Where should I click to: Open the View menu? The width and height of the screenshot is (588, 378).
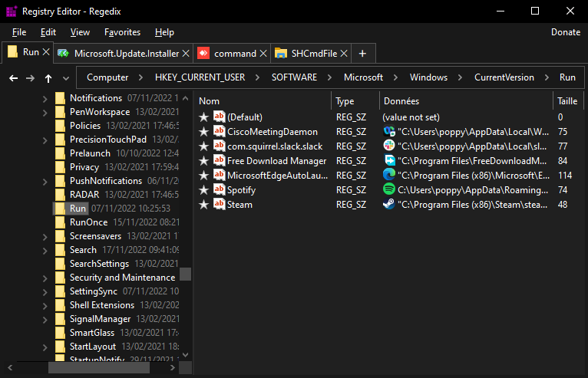80,32
